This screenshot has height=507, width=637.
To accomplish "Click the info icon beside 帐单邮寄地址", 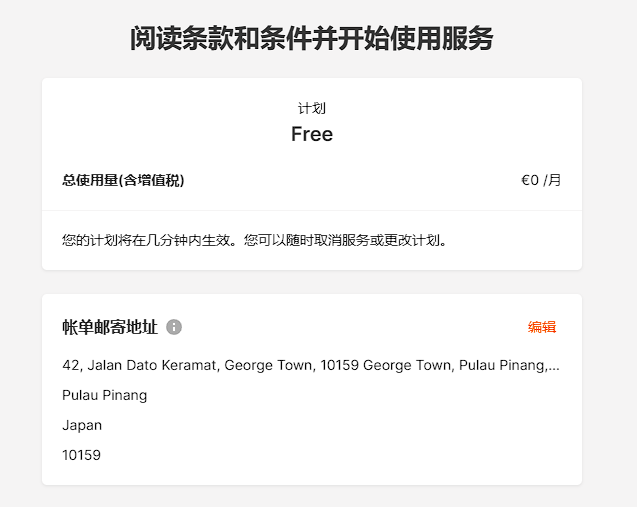I will (x=174, y=327).
